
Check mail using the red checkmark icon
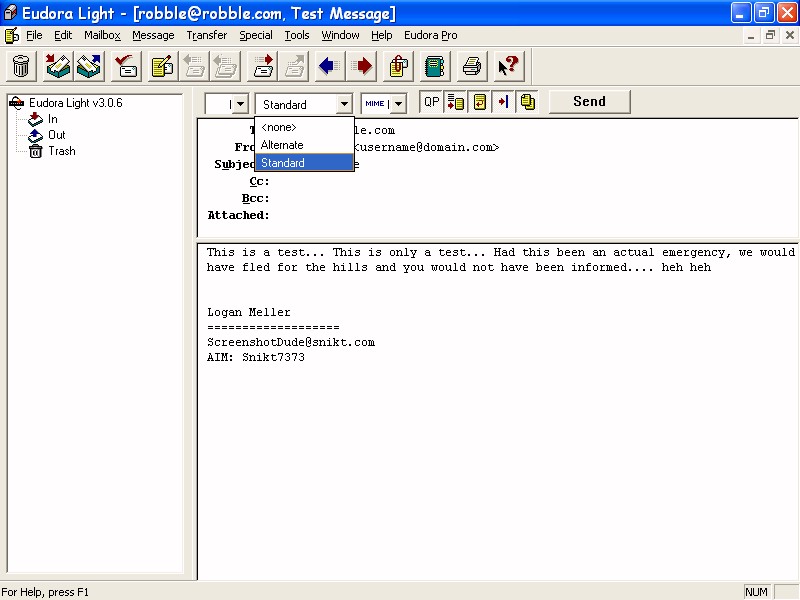126,66
